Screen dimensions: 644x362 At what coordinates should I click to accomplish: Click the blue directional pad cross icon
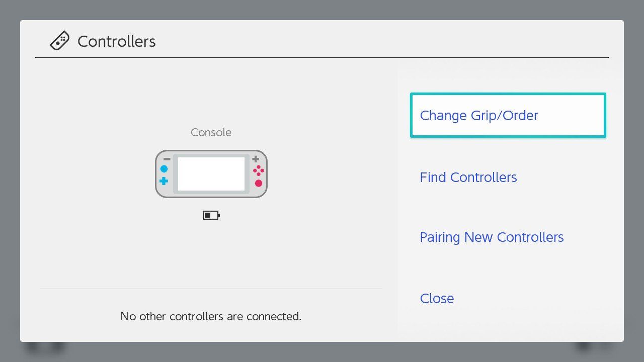point(164,181)
